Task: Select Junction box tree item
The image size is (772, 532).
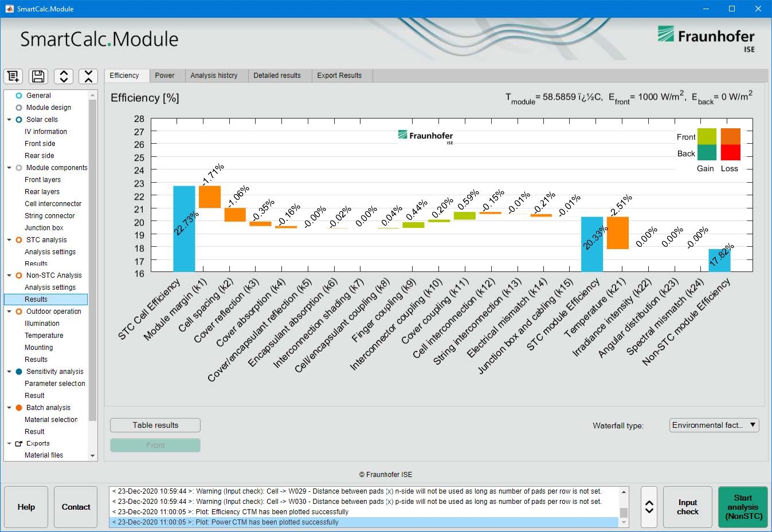Action: [44, 228]
